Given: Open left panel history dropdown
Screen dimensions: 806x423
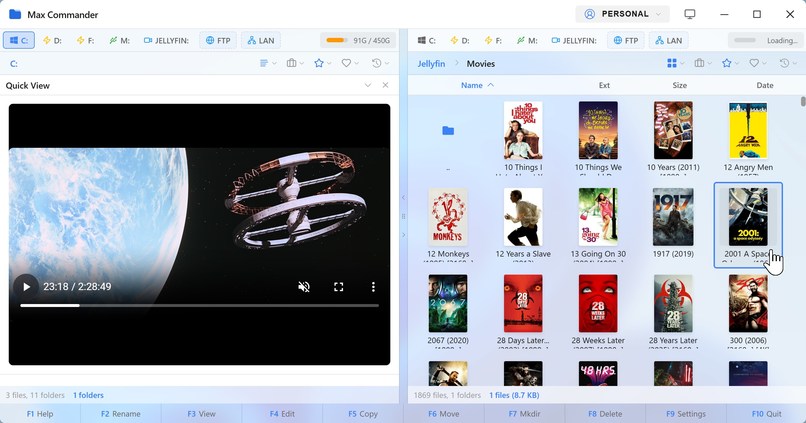Looking at the screenshot, I should point(380,63).
